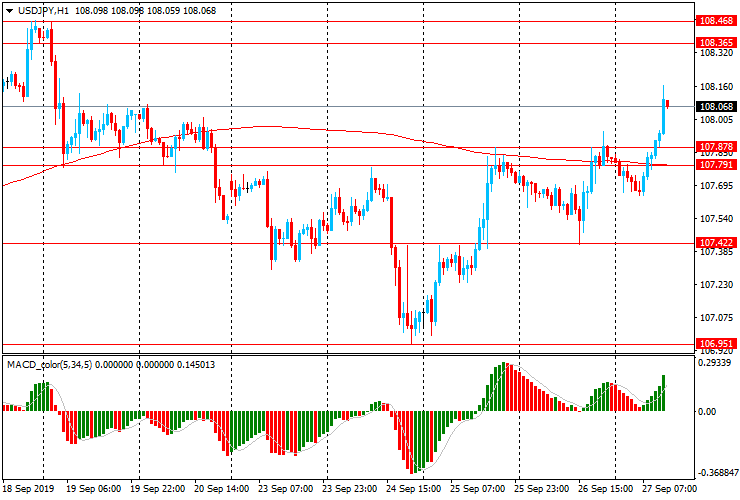The height and width of the screenshot is (500, 740).
Task: Click the 18 Sep 2019 time label
Action: click(x=28, y=489)
